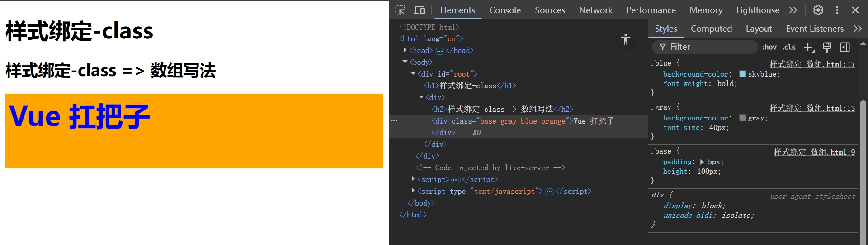Switch to the Elements tab
This screenshot has width=868, height=245.
point(458,10)
